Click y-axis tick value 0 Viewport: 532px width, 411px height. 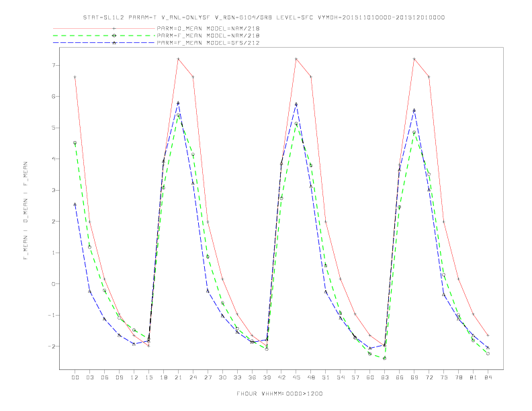(x=54, y=284)
